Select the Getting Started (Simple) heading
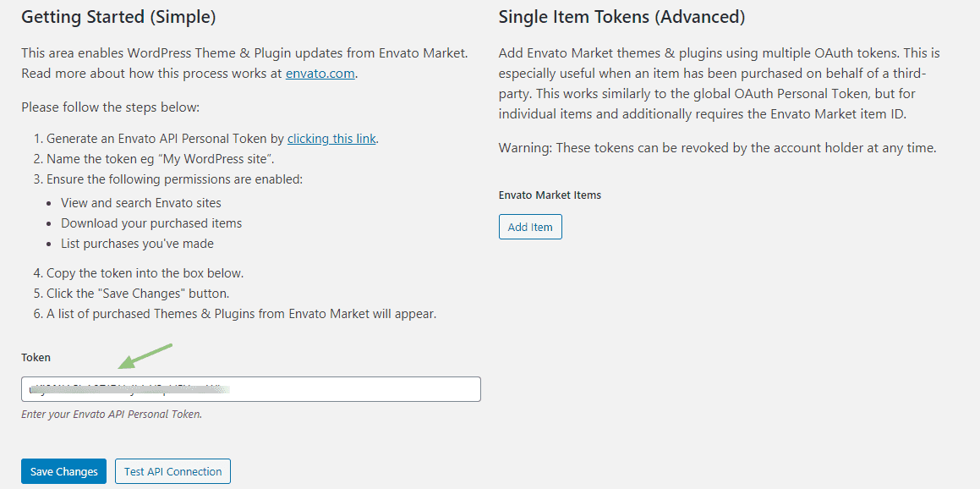980x489 pixels. pyautogui.click(x=118, y=17)
